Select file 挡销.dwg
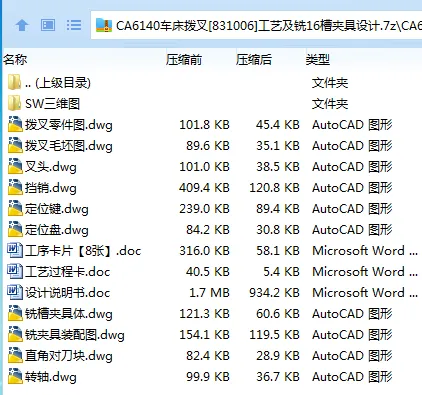This screenshot has width=422, height=395. pyautogui.click(x=51, y=188)
